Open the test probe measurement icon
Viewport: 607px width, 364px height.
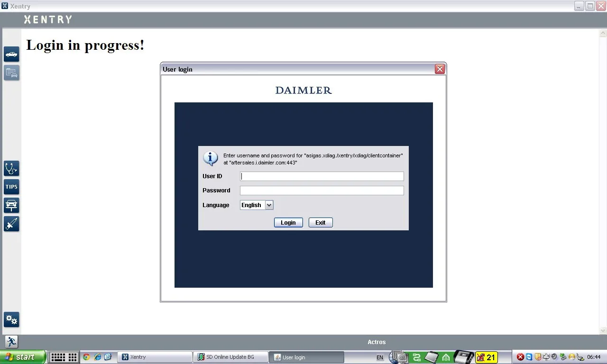click(11, 224)
